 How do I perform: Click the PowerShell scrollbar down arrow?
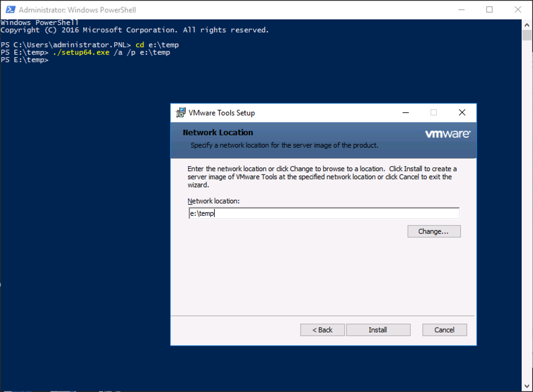(527, 386)
